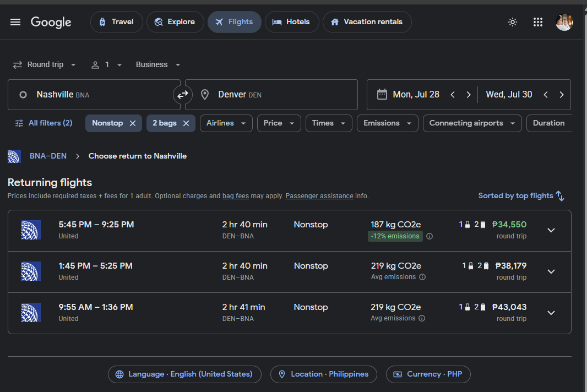Click the -12% emissions badge
The width and height of the screenshot is (587, 392).
point(395,236)
